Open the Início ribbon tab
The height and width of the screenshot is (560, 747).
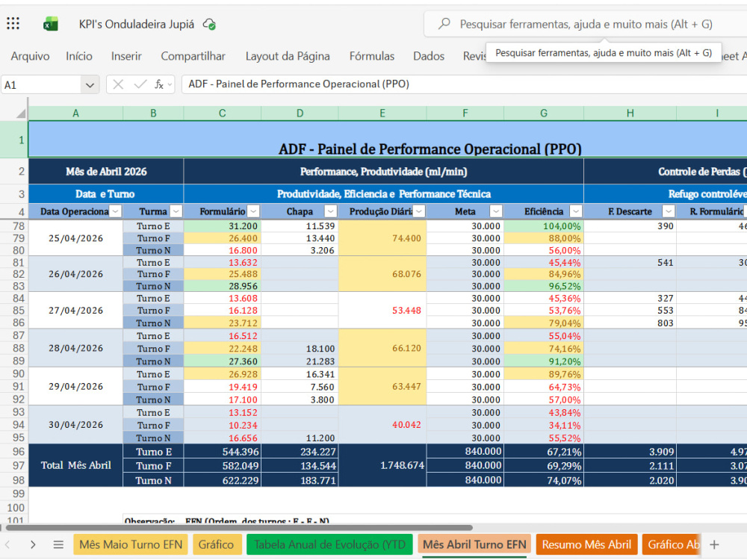79,56
